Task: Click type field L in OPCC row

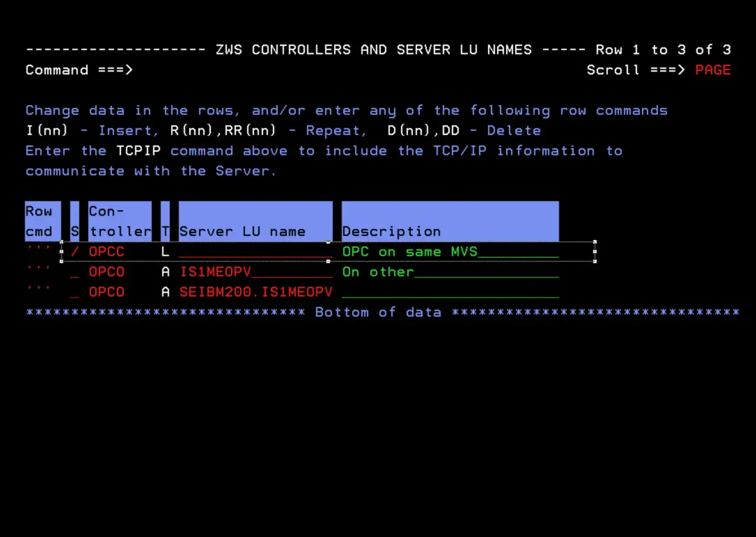Action: pos(165,251)
